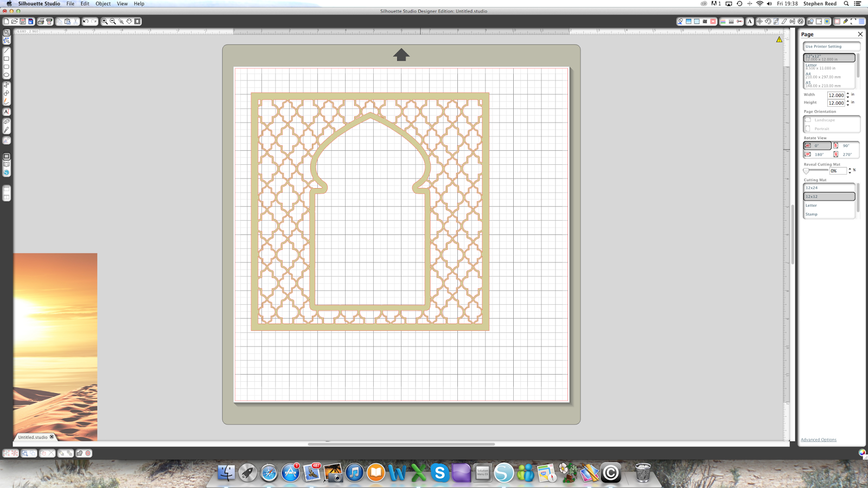Select 12"x12" page size
The width and height of the screenshot is (868, 488).
pyautogui.click(x=829, y=57)
